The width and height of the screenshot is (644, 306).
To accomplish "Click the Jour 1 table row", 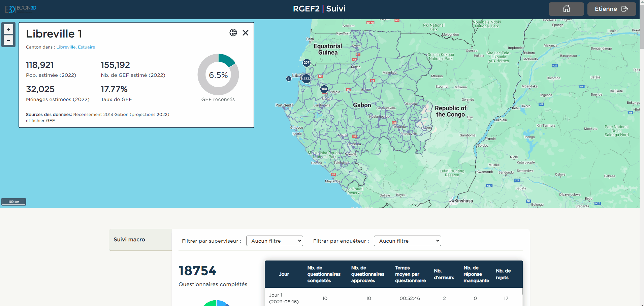I will coord(393,298).
